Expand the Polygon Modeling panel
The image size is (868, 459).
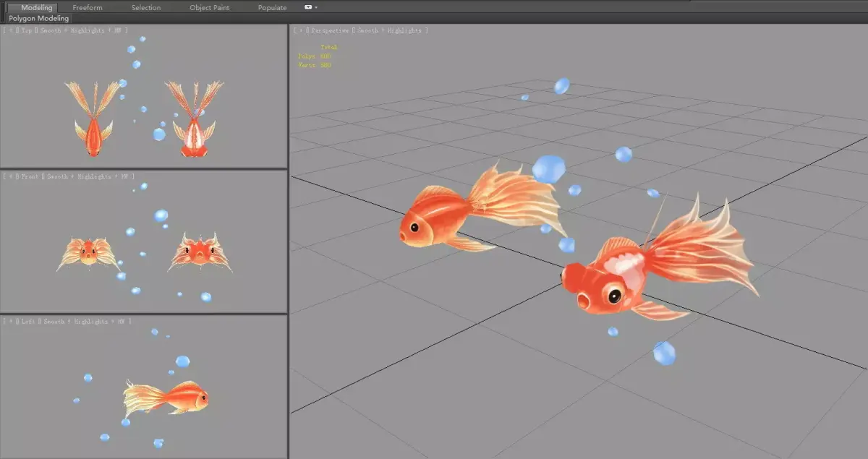pyautogui.click(x=39, y=18)
